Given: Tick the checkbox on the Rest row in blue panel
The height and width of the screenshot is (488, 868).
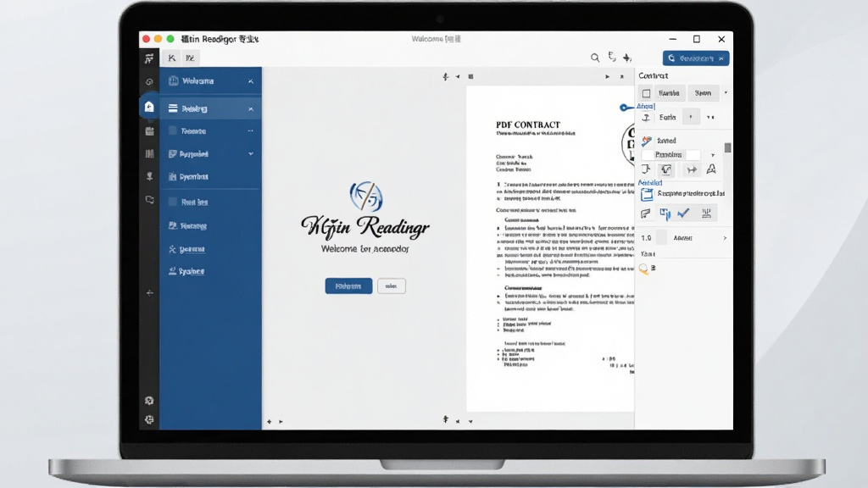Looking at the screenshot, I should click(x=173, y=202).
